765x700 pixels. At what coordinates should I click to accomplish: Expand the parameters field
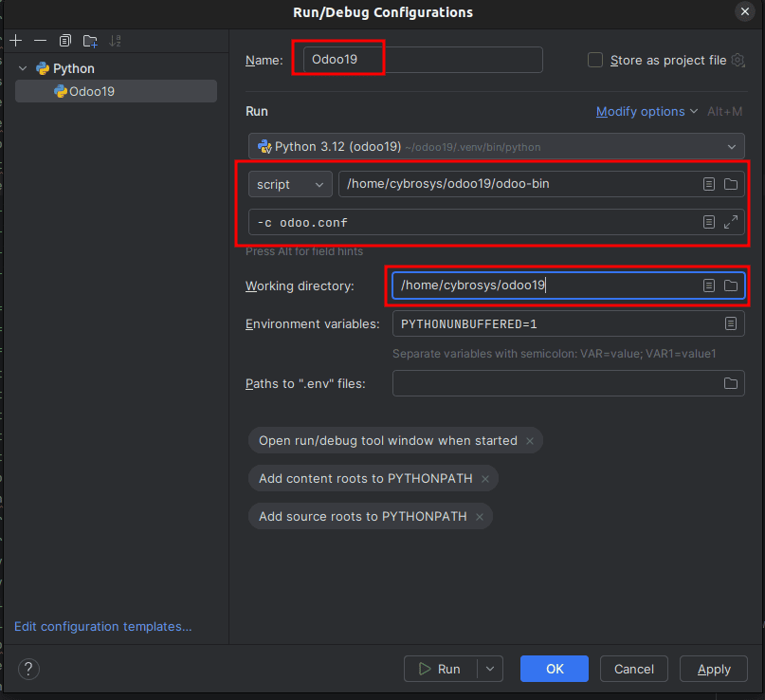click(x=730, y=222)
